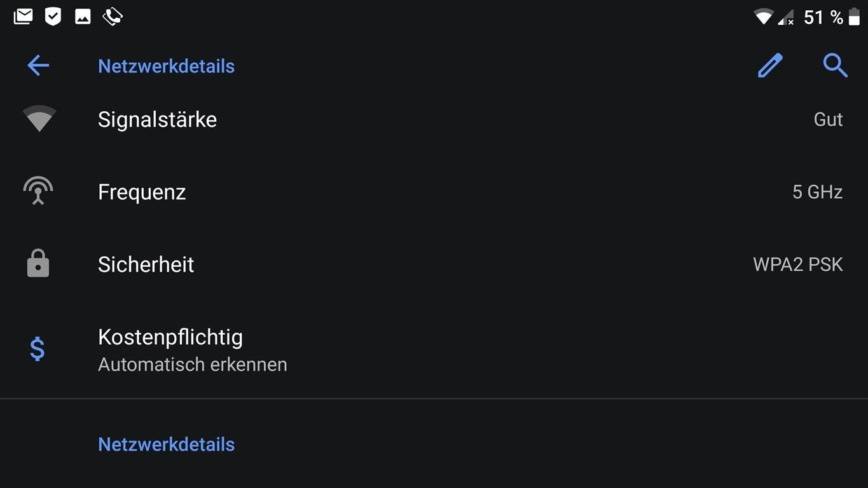Tap the shield checkmark status icon
The height and width of the screenshot is (488, 868).
point(53,17)
